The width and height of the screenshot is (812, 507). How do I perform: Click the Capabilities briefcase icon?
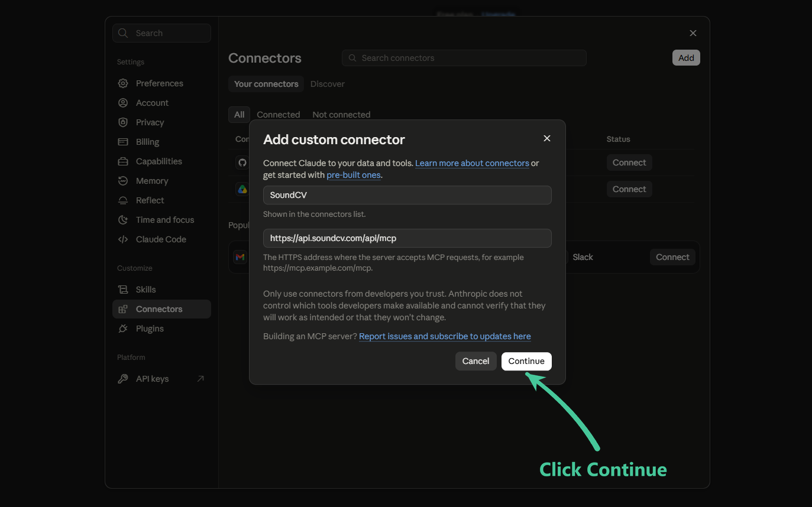(123, 161)
